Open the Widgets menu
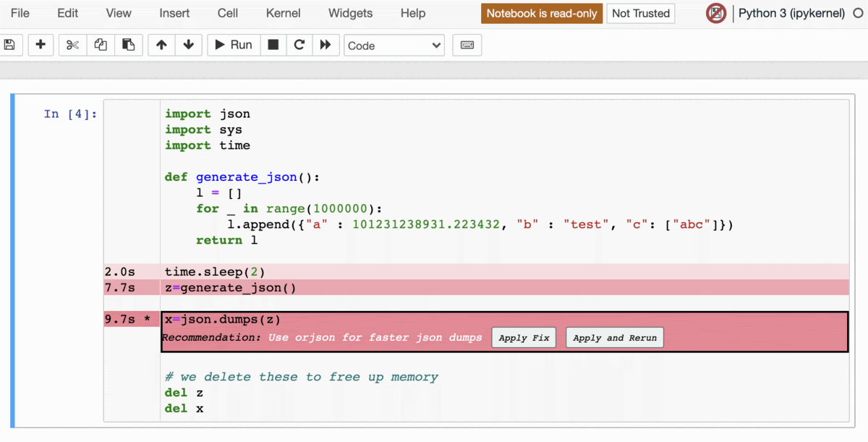 (350, 13)
